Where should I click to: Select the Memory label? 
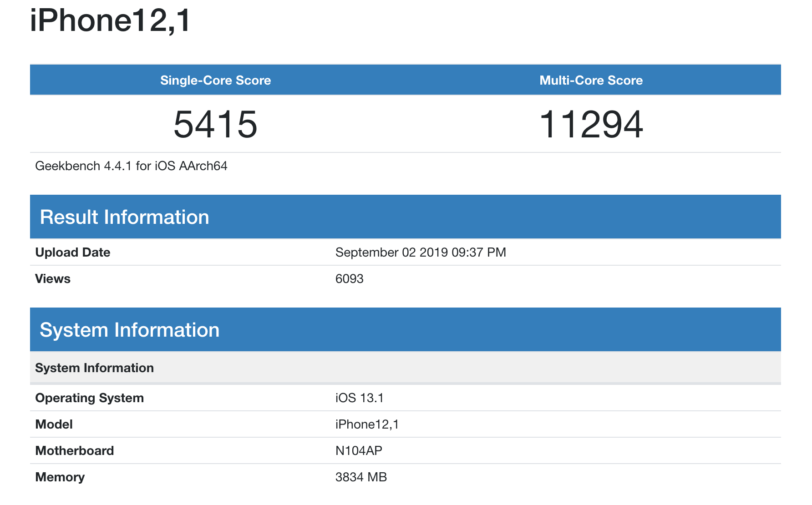[x=60, y=477]
